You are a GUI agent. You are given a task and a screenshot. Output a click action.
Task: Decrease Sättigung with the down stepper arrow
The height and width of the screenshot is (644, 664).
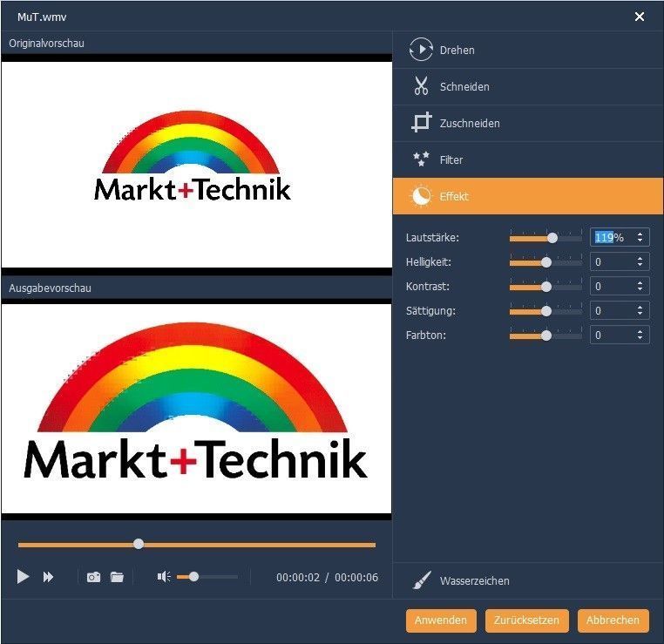pos(640,315)
